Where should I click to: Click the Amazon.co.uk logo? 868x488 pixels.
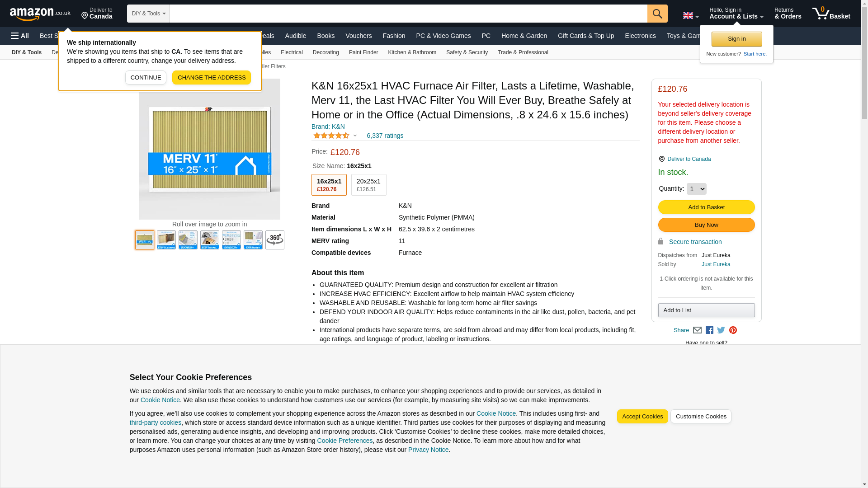(40, 14)
